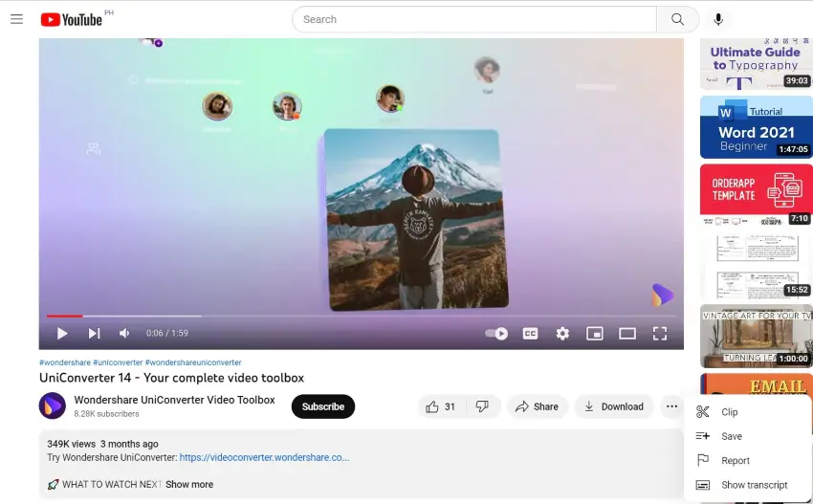
Task: Open Word 2021 Beginner tutorial thumbnail
Action: (756, 127)
